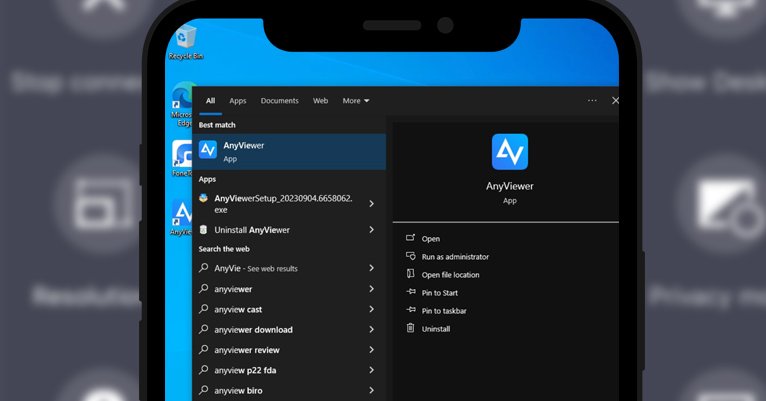Choose Pin to Start
766x401 pixels.
[440, 293]
